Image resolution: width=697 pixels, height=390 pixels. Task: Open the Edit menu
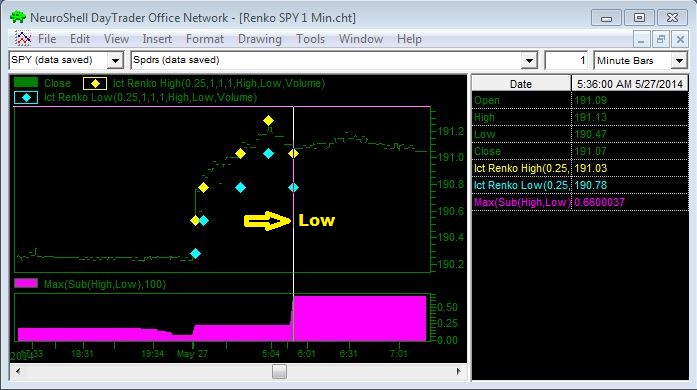pos(80,39)
